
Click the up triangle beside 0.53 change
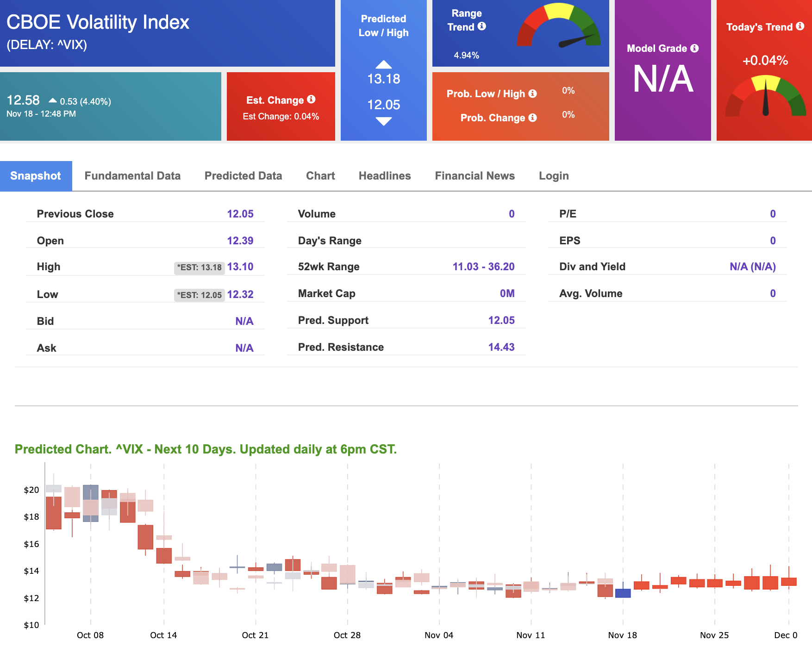click(x=53, y=100)
